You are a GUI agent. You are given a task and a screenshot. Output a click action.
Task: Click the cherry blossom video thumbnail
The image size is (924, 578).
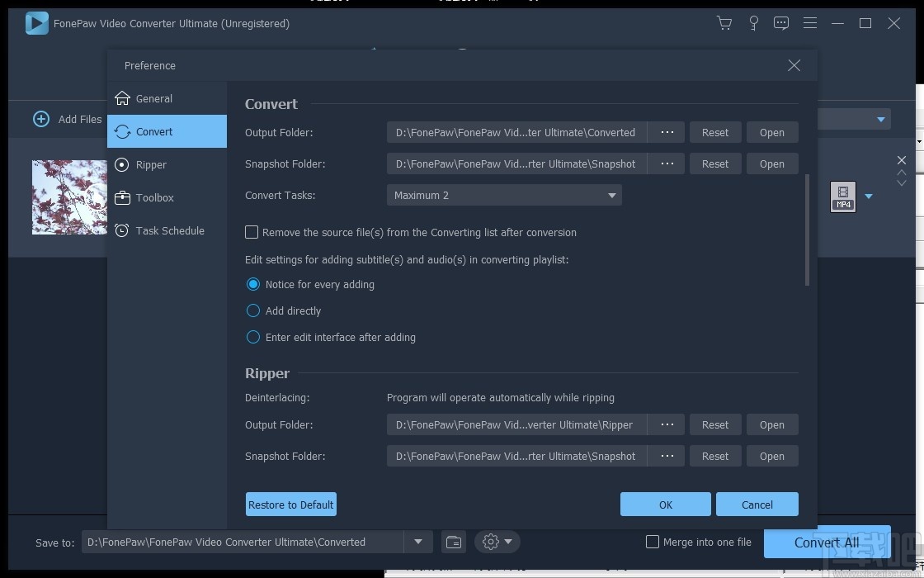(68, 197)
